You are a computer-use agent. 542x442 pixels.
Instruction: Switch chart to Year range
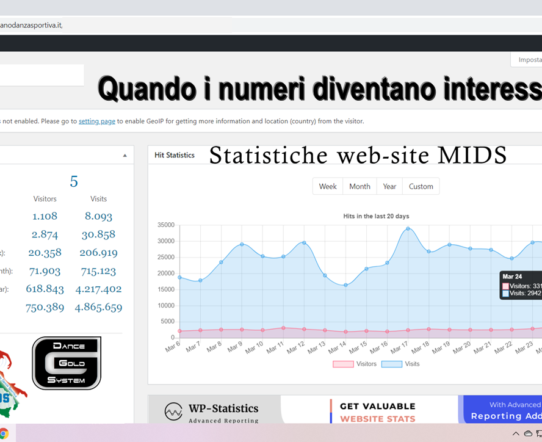[389, 186]
